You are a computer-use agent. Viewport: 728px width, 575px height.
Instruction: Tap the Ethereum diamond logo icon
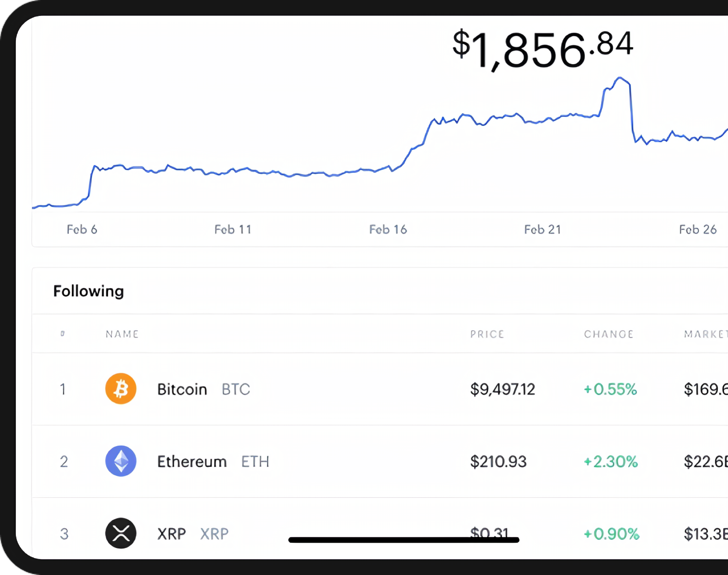pyautogui.click(x=121, y=461)
